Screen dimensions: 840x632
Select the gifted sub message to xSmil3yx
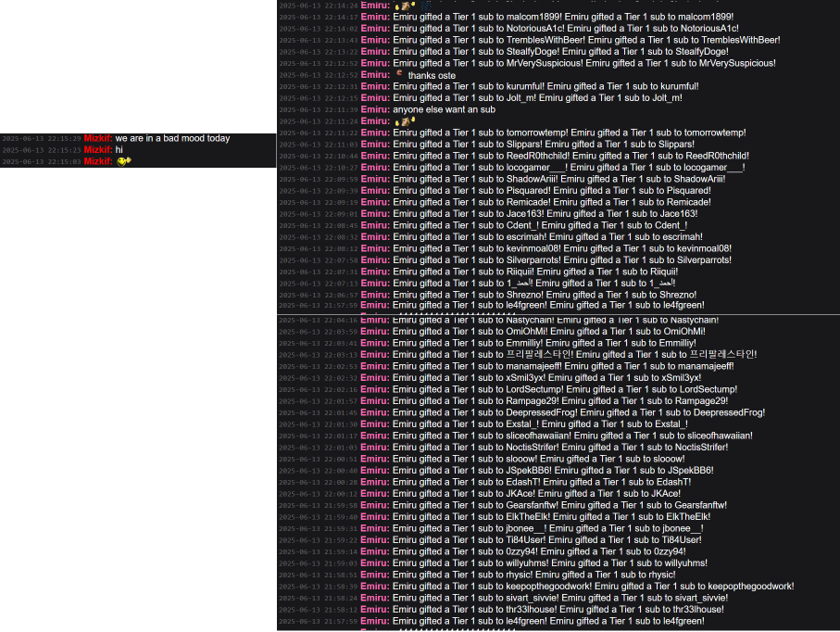547,378
